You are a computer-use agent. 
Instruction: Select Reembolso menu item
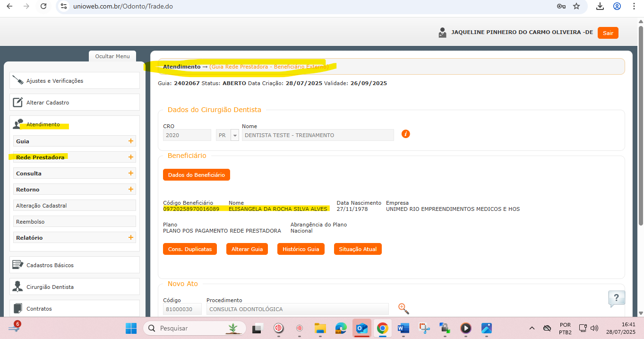tap(75, 222)
